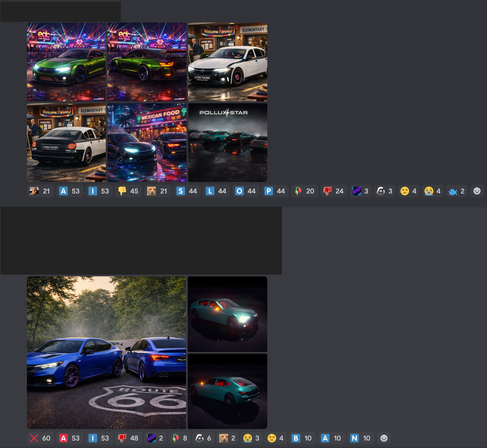Click the letter P reaction with 44
Screen dimensions: 487x448
pyautogui.click(x=275, y=191)
